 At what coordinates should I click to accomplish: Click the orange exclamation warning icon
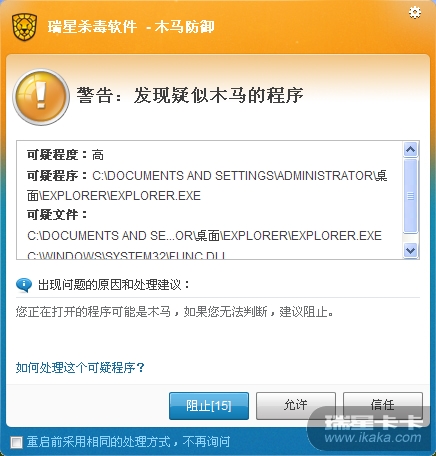tap(41, 97)
